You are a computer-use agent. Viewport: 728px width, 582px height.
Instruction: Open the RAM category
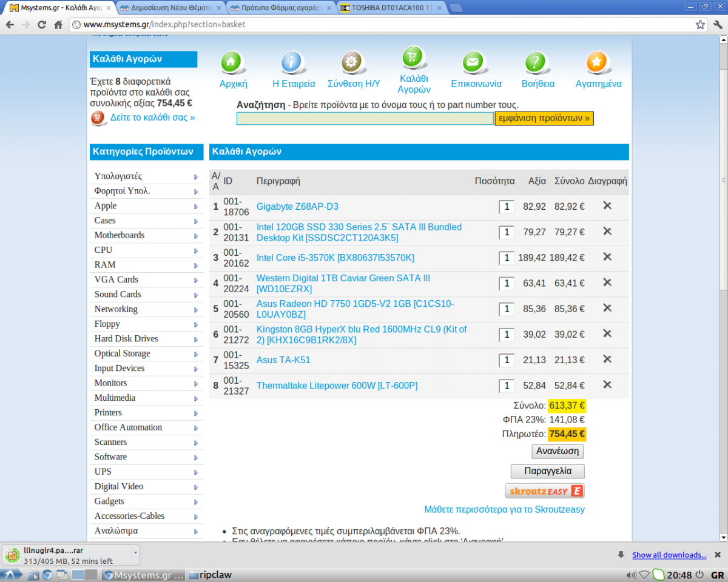point(105,265)
